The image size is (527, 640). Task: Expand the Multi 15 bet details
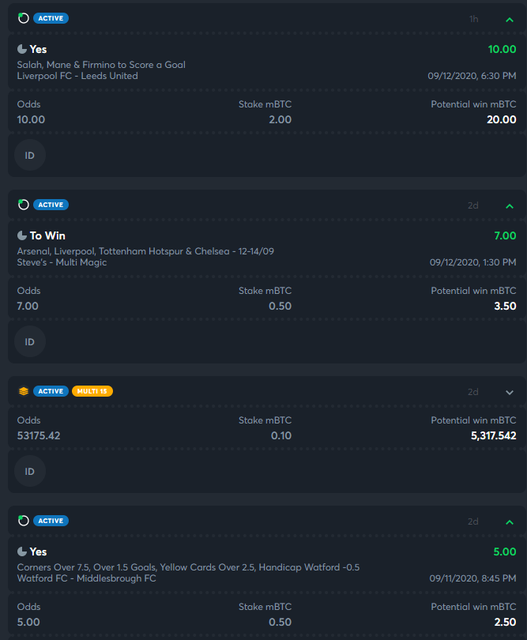(509, 393)
